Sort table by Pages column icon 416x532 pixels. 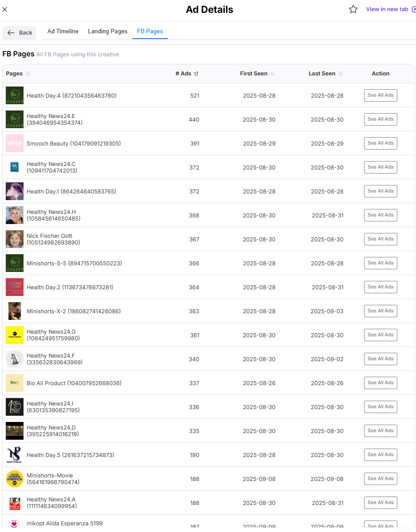coord(28,74)
